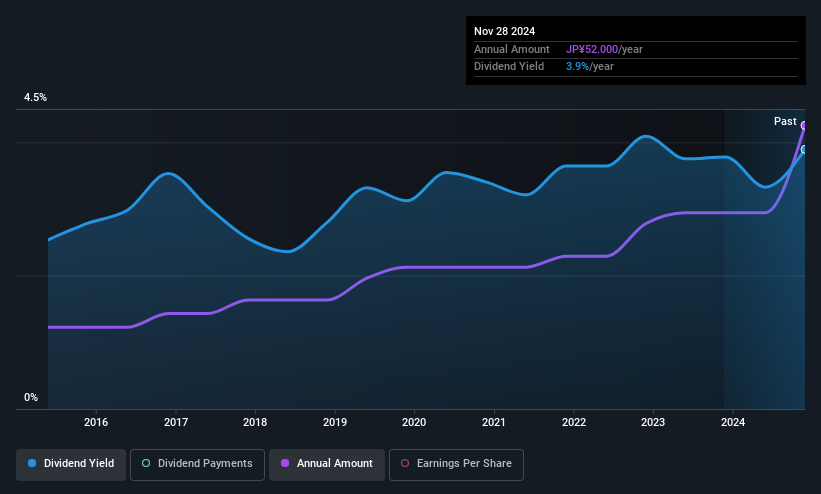Toggle the Dividend Yield legend series

pos(70,464)
